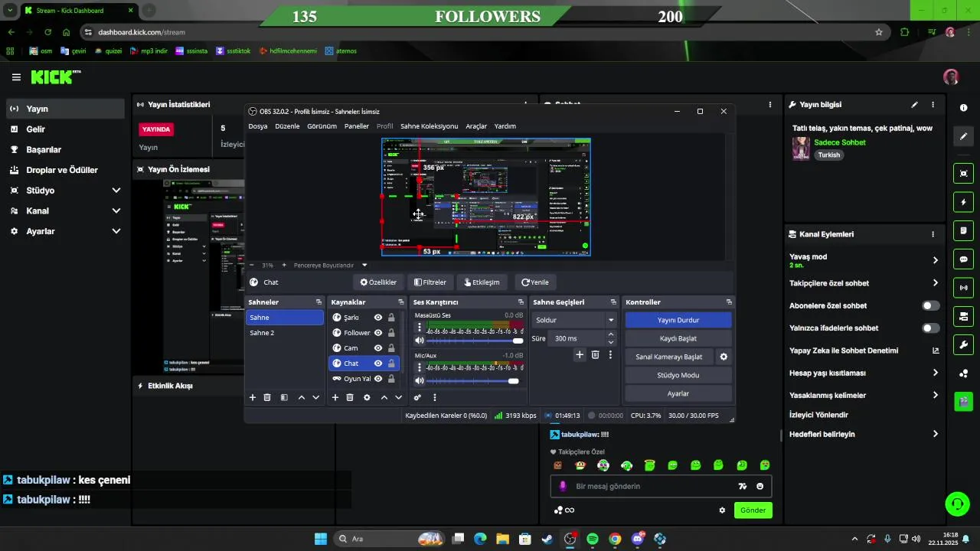Select Sahne 2 in scenes list

point(284,333)
